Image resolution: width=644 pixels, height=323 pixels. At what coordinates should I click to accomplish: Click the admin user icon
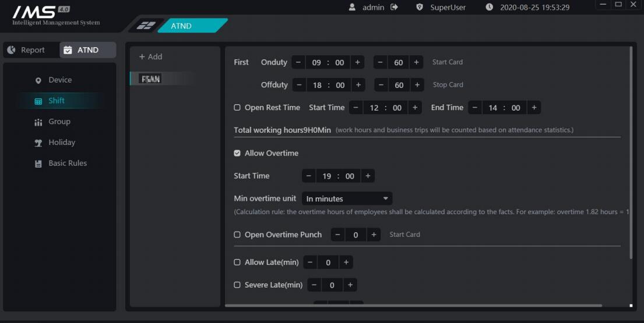352,7
